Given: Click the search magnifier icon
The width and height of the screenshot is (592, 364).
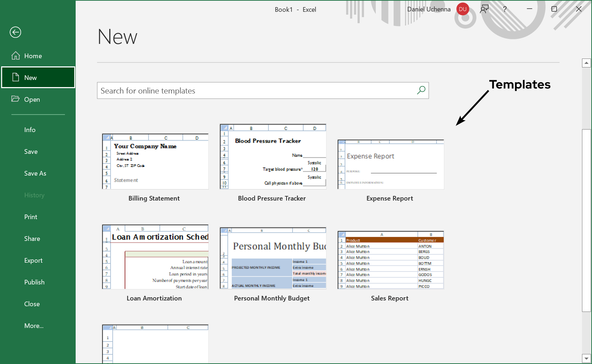Looking at the screenshot, I should click(421, 90).
